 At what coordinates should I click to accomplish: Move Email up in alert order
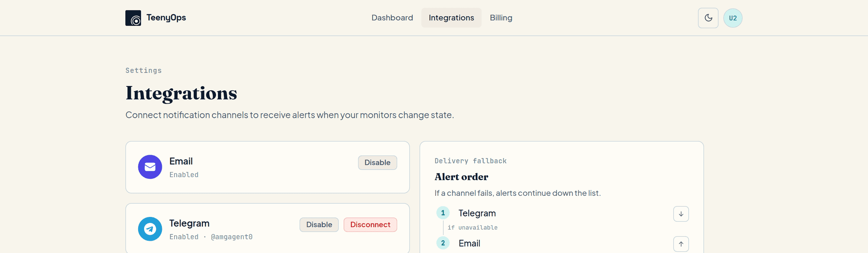pyautogui.click(x=681, y=244)
